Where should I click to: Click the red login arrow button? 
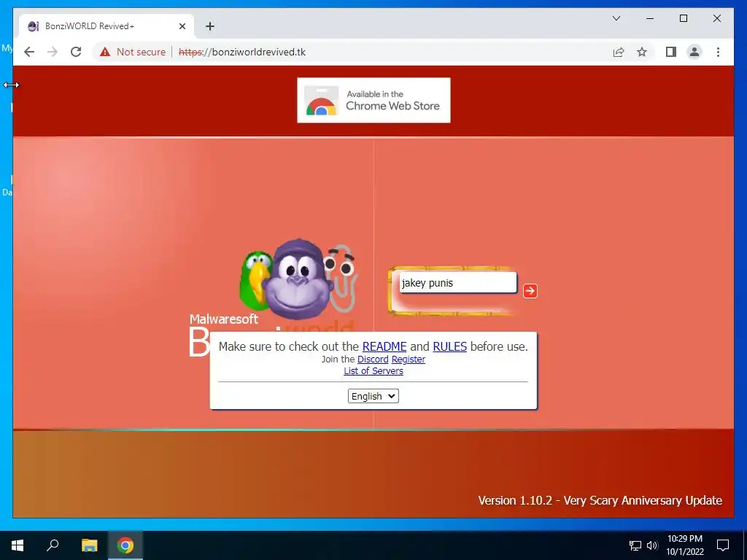tap(530, 291)
